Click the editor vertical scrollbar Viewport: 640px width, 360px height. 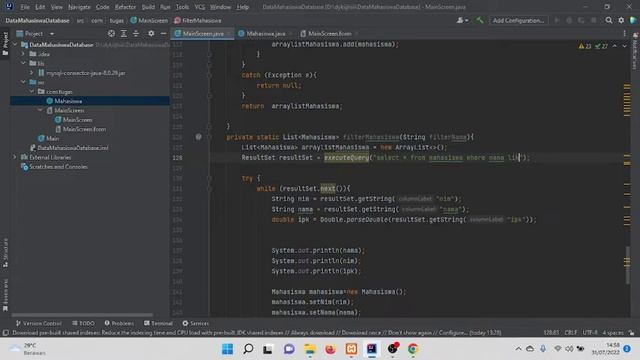tap(628, 264)
